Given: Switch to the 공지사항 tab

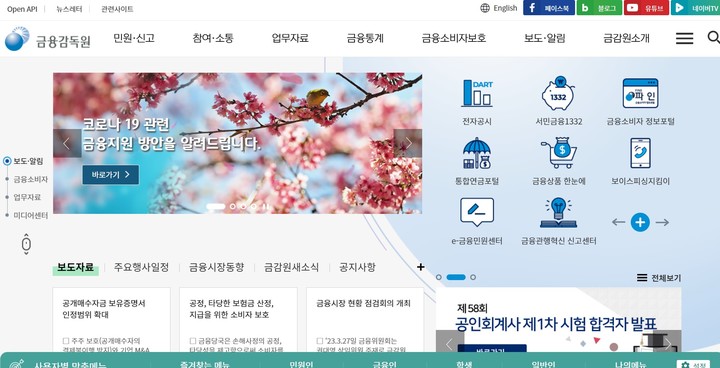Looking at the screenshot, I should tap(357, 267).
